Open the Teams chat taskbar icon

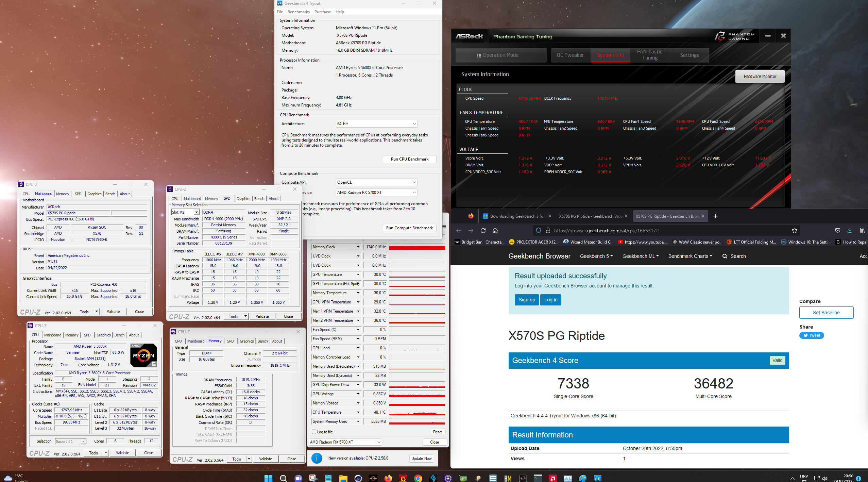pyautogui.click(x=298, y=478)
